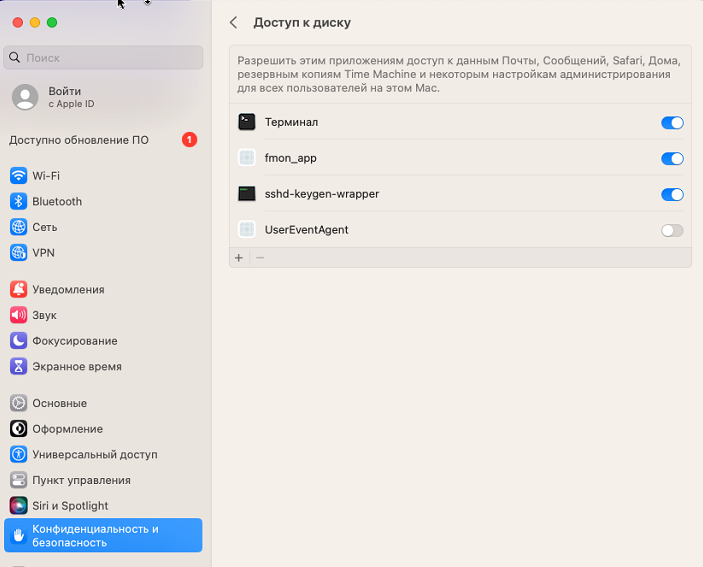The image size is (703, 567).
Task: Click the minus remove button
Action: (x=260, y=258)
